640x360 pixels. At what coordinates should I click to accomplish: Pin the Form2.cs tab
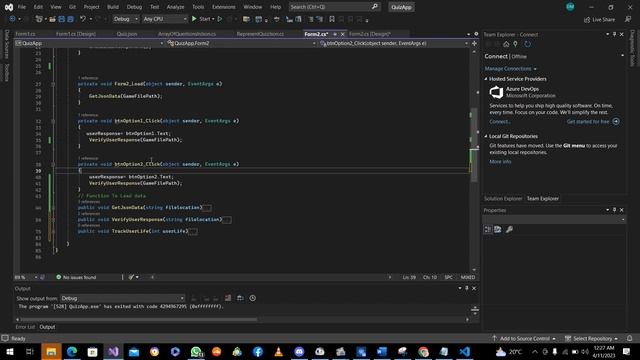click(x=335, y=34)
